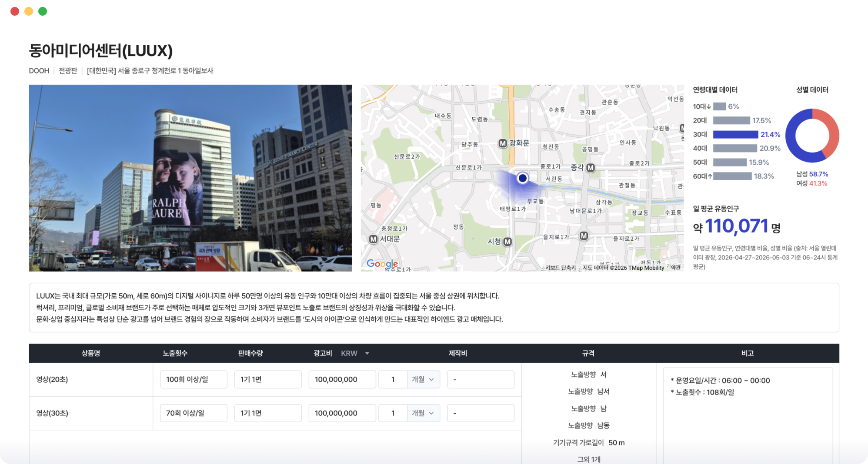Click the 60대 18.3% age bar

(733, 176)
